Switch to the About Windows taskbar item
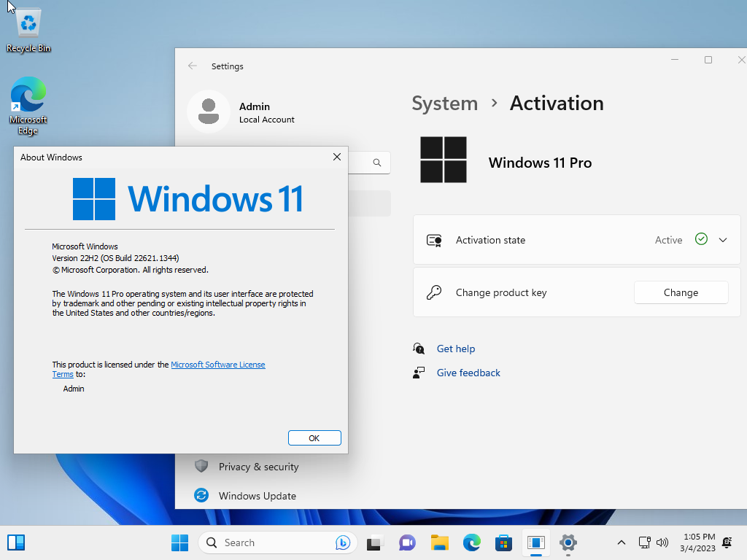 536,542
